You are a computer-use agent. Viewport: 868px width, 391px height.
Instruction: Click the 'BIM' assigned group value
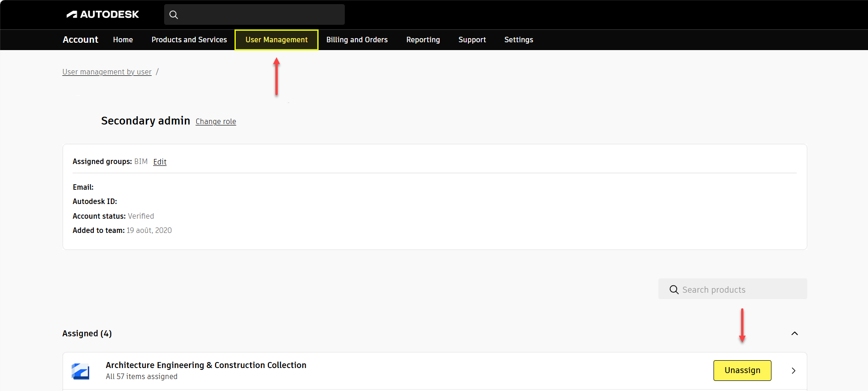click(x=141, y=161)
